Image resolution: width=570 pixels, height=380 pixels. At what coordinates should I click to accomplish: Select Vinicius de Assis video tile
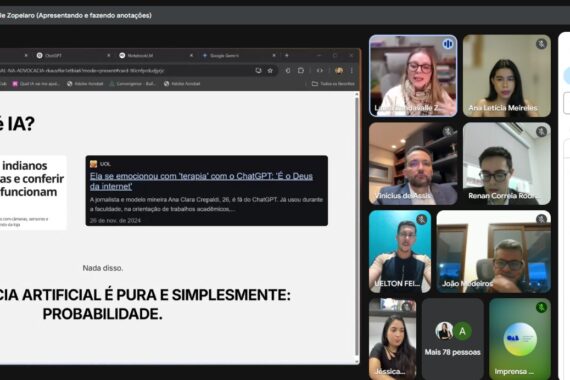coord(413,164)
